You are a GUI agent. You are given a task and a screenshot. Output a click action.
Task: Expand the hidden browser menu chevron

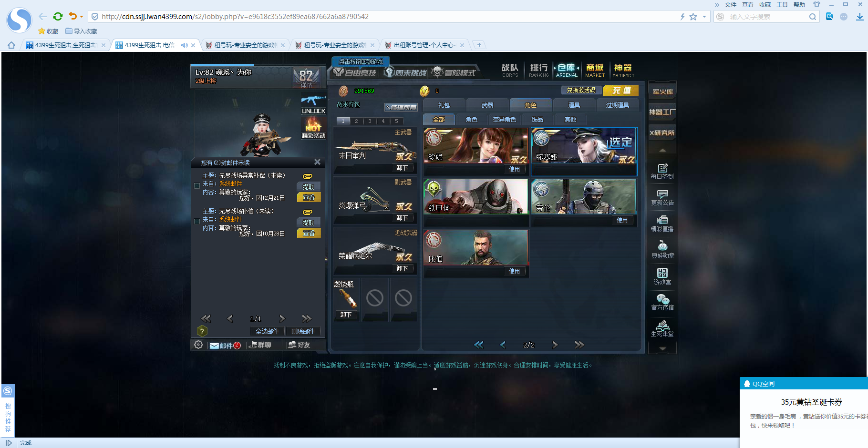point(717,5)
